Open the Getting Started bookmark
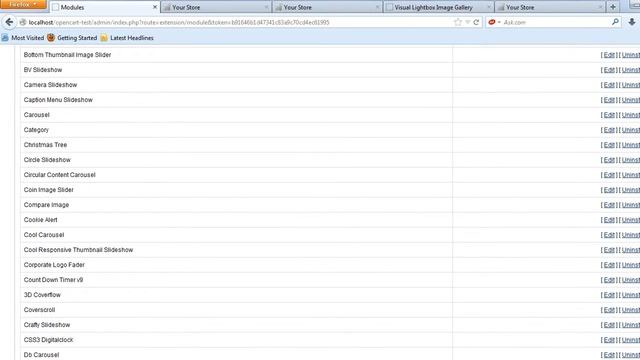The width and height of the screenshot is (640, 360). click(x=72, y=38)
